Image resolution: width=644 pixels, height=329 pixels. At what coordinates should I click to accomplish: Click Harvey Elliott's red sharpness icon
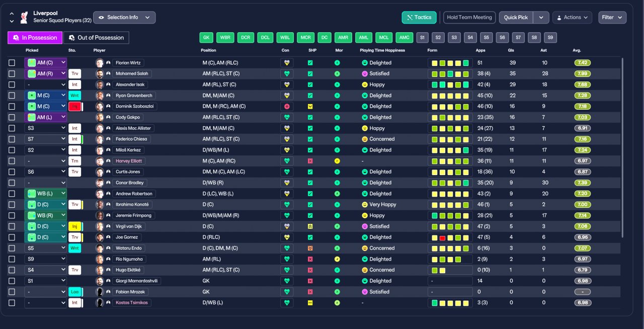pyautogui.click(x=310, y=161)
